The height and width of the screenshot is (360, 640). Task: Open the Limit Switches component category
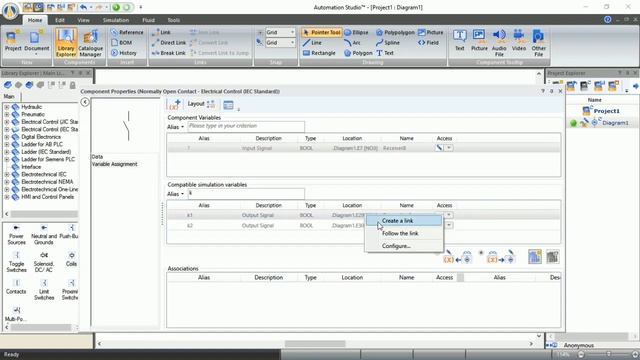point(44,289)
